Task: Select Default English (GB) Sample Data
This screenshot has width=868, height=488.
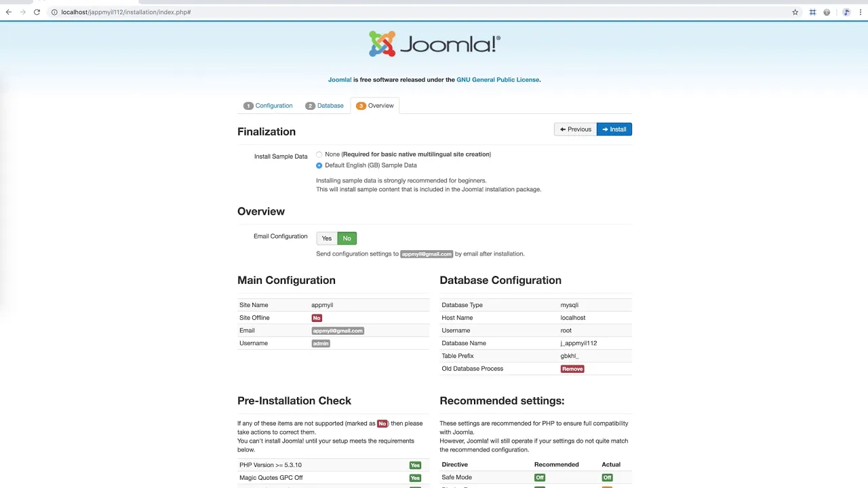Action: pyautogui.click(x=319, y=165)
